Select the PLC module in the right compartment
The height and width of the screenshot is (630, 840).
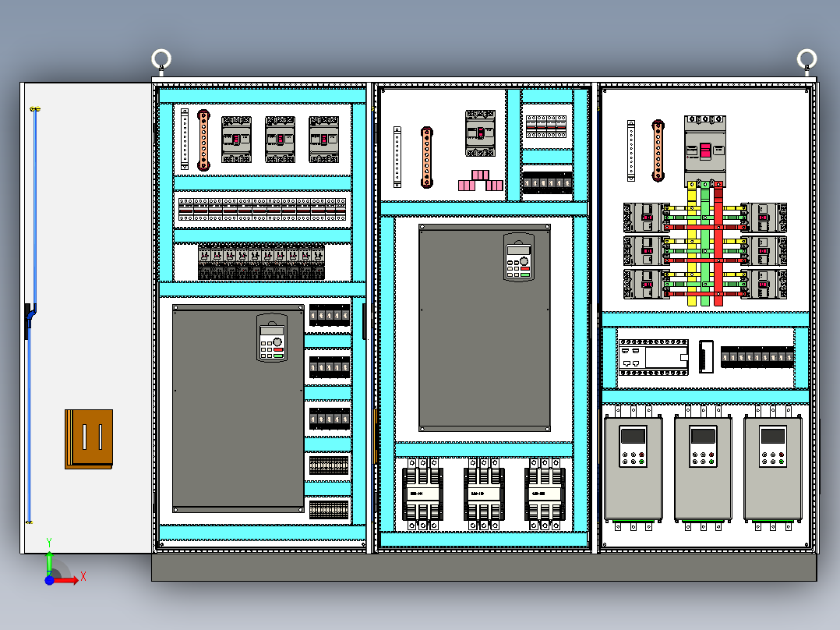tap(653, 357)
